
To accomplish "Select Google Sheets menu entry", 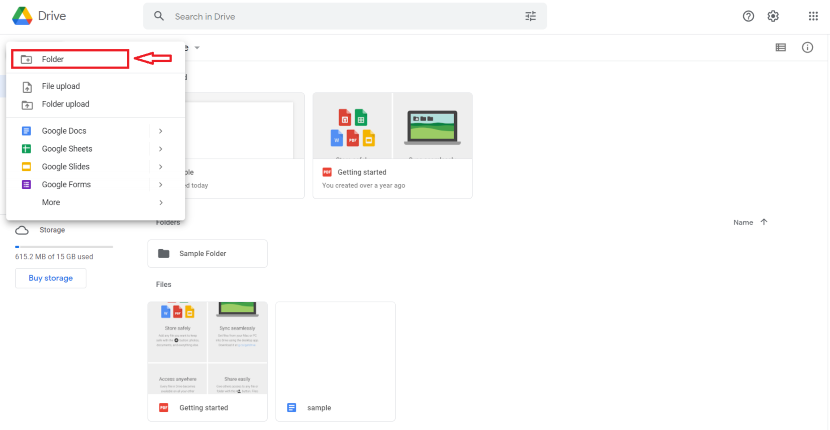I will pyautogui.click(x=95, y=149).
